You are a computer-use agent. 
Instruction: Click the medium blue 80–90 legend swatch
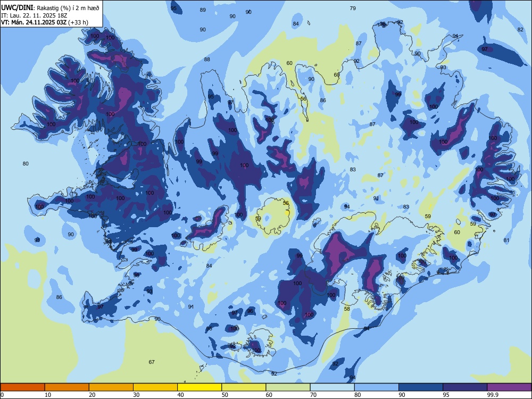point(377,387)
